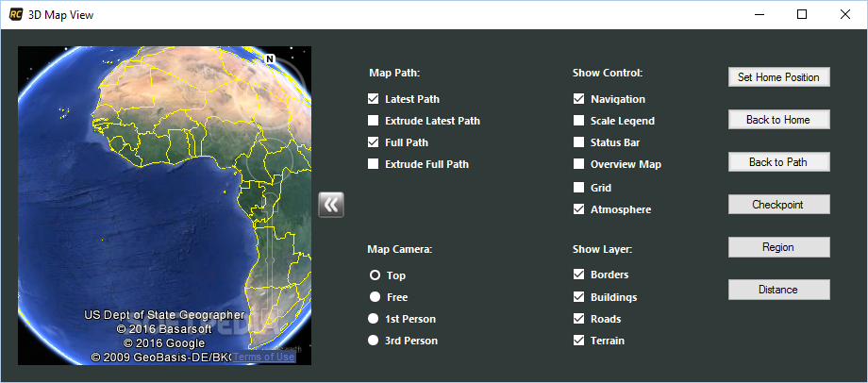The height and width of the screenshot is (383, 868).
Task: Click the Set Home Position button
Action: 779,77
